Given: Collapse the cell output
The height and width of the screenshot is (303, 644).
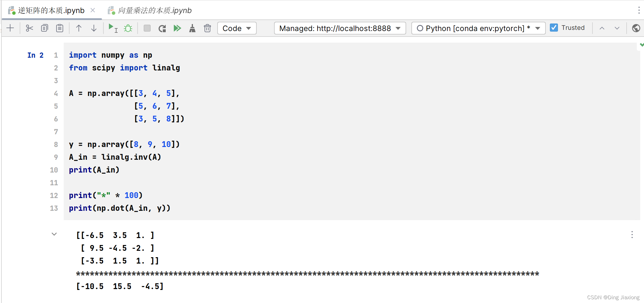Looking at the screenshot, I should pos(54,234).
